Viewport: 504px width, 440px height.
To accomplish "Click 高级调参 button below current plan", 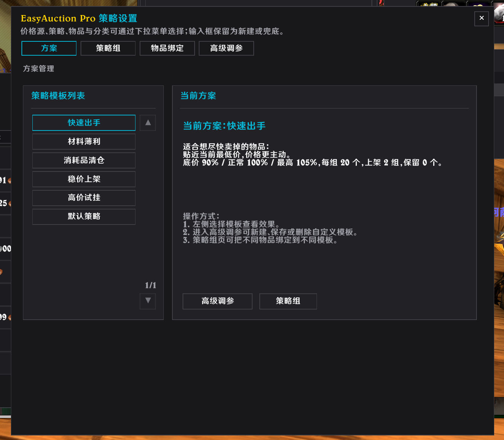I will (x=218, y=301).
